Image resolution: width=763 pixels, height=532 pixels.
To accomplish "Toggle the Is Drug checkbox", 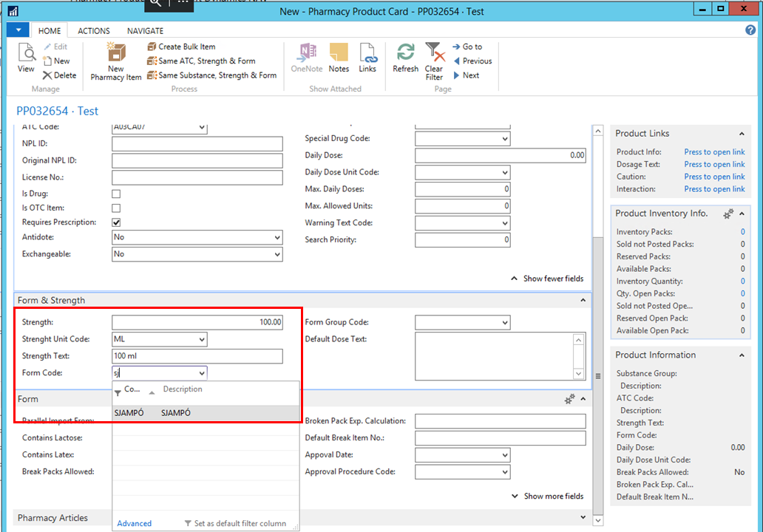I will (x=116, y=194).
